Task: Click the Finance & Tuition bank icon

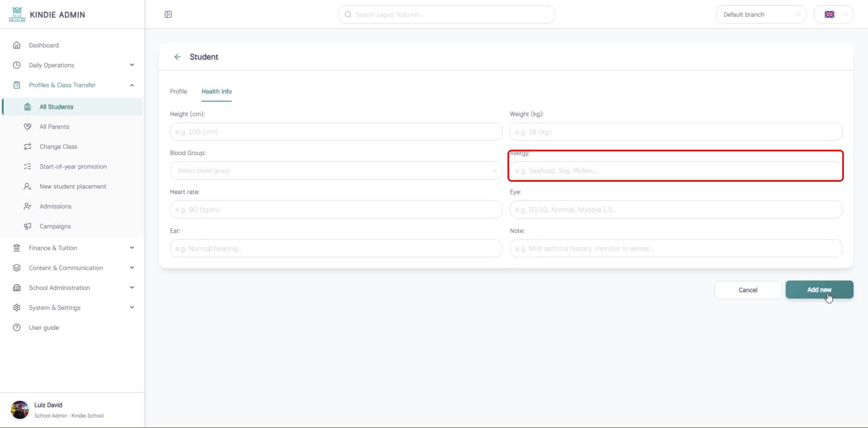Action: click(x=17, y=248)
